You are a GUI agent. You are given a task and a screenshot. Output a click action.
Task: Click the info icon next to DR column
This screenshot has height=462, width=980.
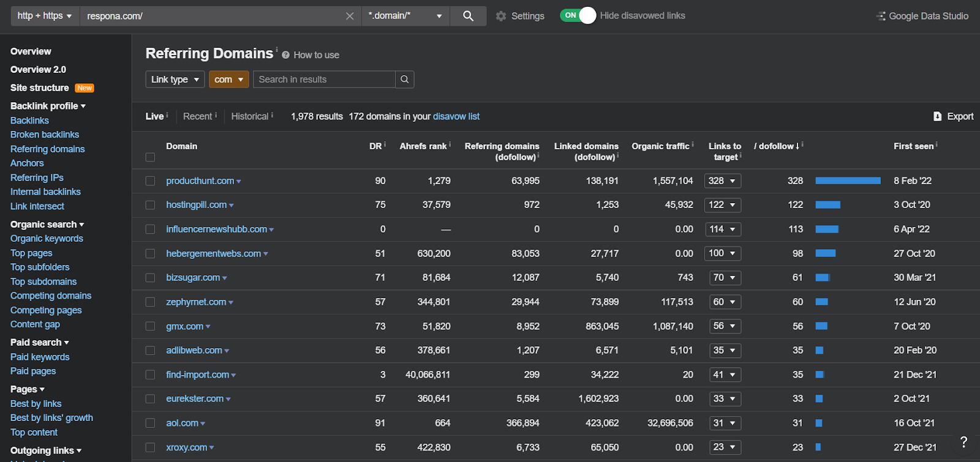click(385, 144)
